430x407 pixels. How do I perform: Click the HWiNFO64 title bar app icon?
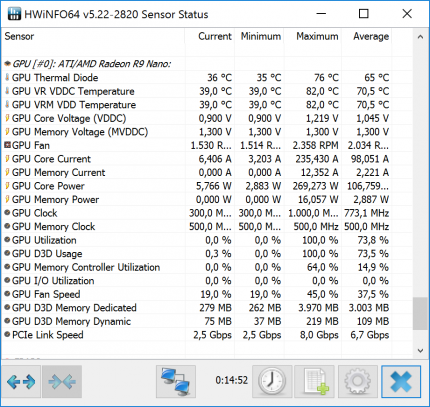[x=14, y=14]
